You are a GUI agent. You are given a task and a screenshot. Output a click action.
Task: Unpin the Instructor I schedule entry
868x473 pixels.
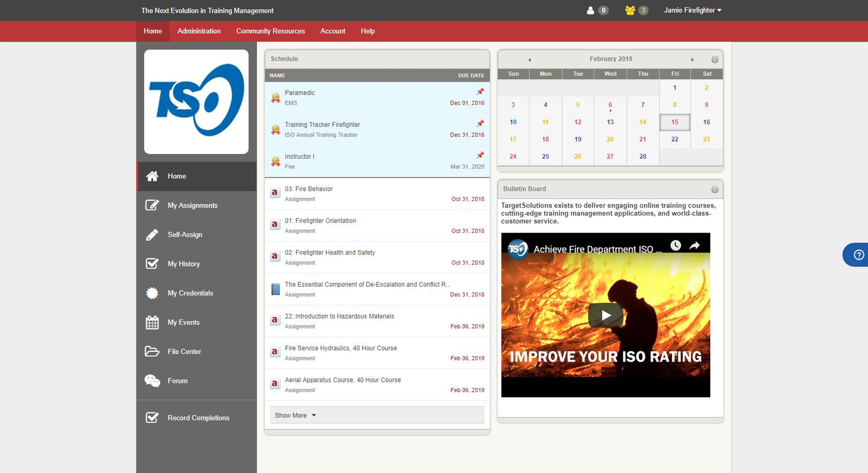click(480, 155)
